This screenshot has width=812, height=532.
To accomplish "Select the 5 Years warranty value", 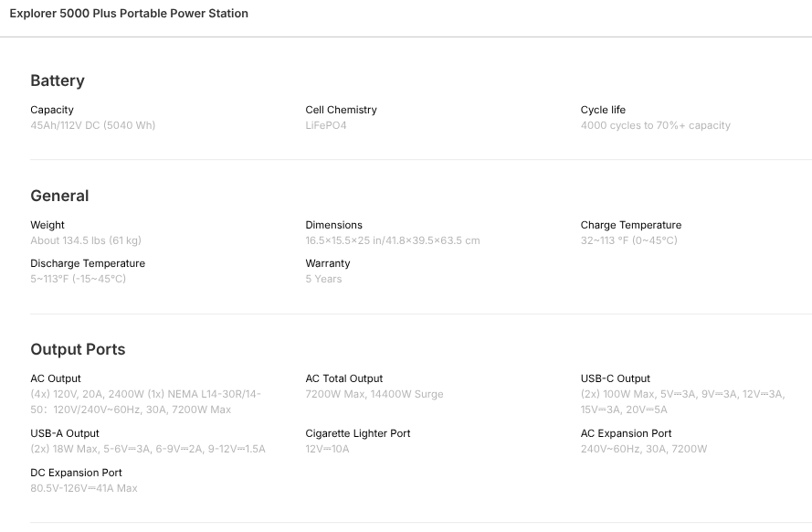I will [323, 279].
